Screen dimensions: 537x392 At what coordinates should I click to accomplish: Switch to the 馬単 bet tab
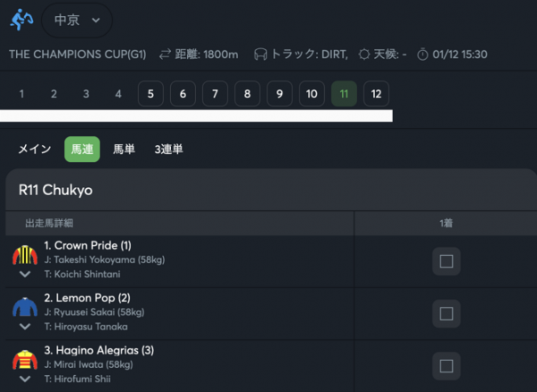(124, 149)
